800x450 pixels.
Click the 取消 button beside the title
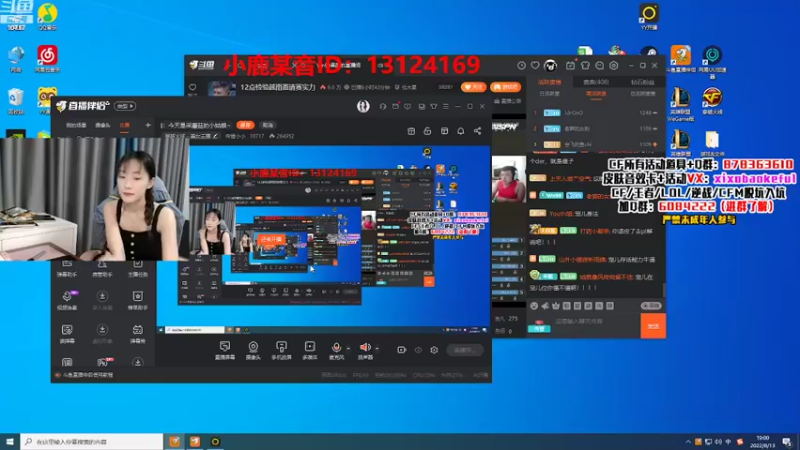[267, 125]
